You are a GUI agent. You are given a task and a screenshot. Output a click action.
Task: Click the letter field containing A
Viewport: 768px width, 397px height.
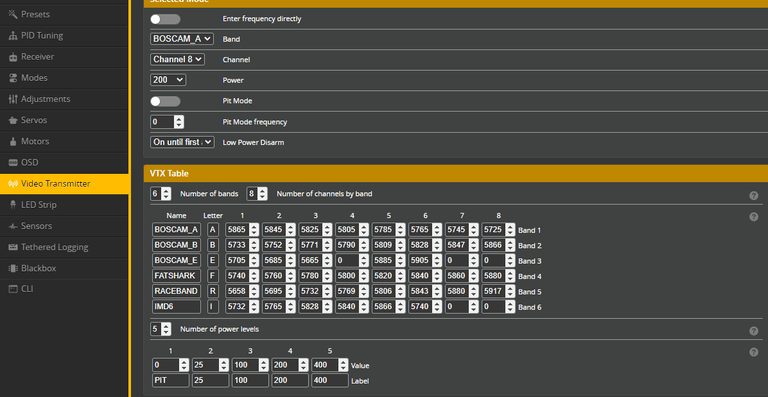(x=213, y=229)
